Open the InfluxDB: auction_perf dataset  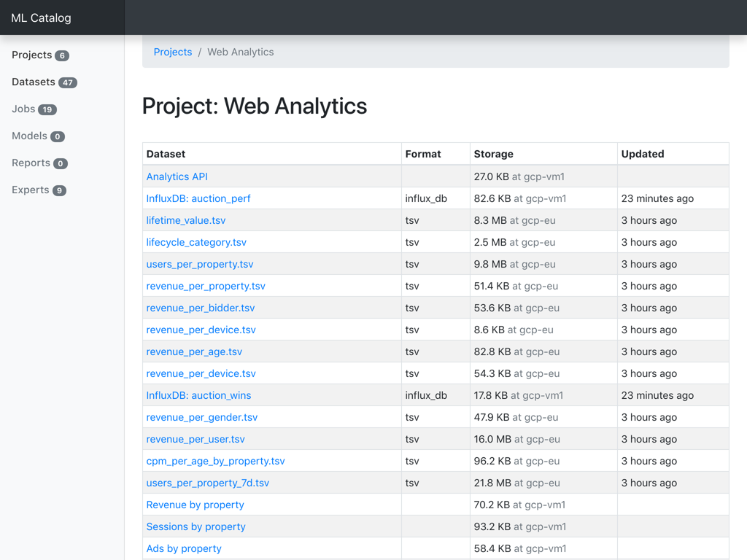tap(198, 198)
